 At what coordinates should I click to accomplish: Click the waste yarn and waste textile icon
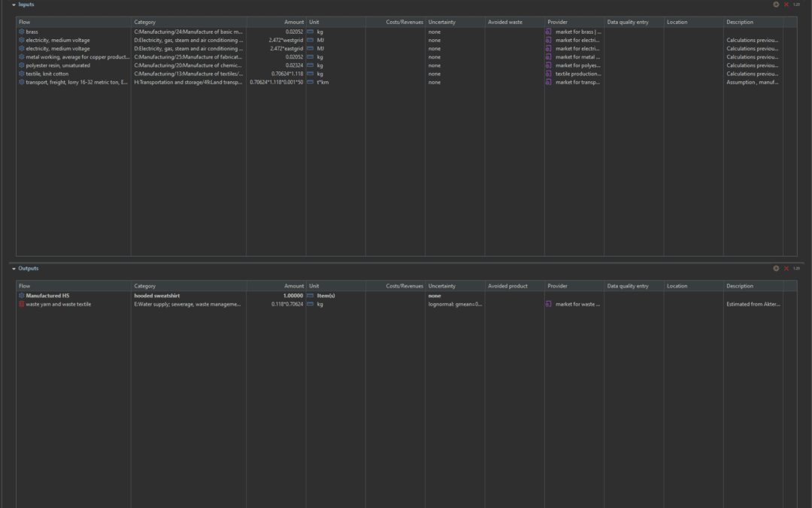click(22, 304)
